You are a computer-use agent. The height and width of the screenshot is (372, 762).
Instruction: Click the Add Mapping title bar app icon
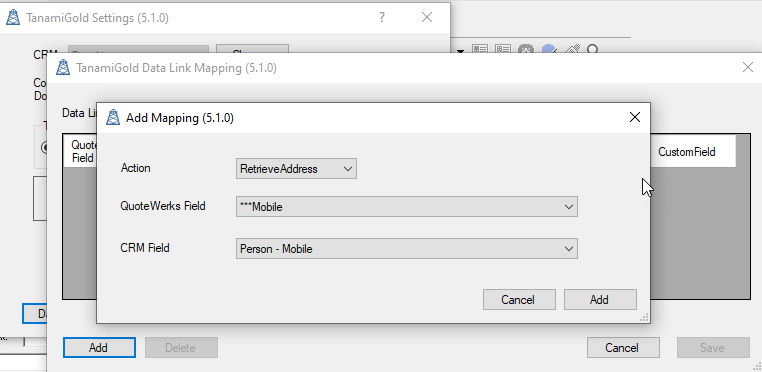[113, 117]
